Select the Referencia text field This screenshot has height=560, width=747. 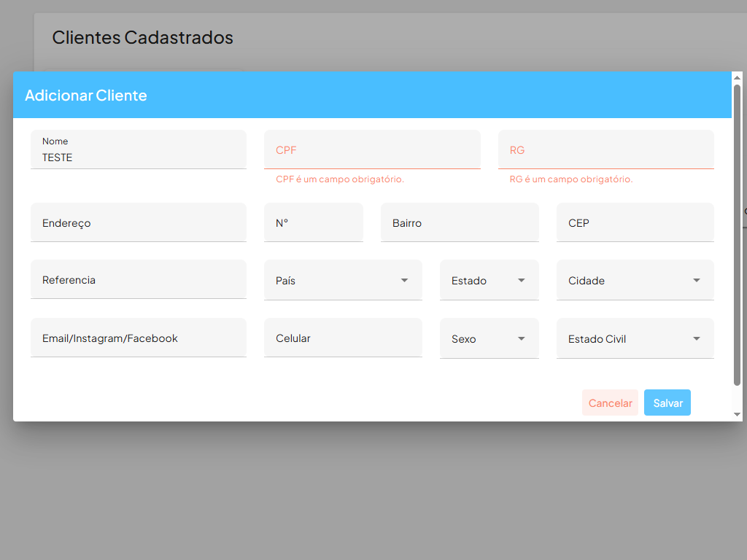(x=138, y=280)
